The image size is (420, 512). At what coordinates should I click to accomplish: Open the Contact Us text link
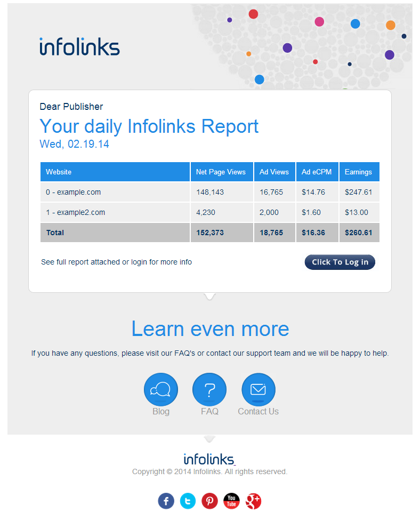click(x=258, y=411)
